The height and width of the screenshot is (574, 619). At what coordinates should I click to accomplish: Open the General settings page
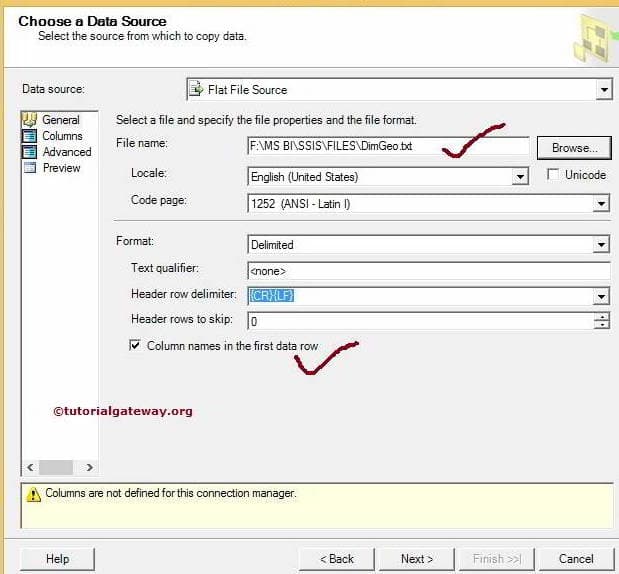click(x=61, y=120)
